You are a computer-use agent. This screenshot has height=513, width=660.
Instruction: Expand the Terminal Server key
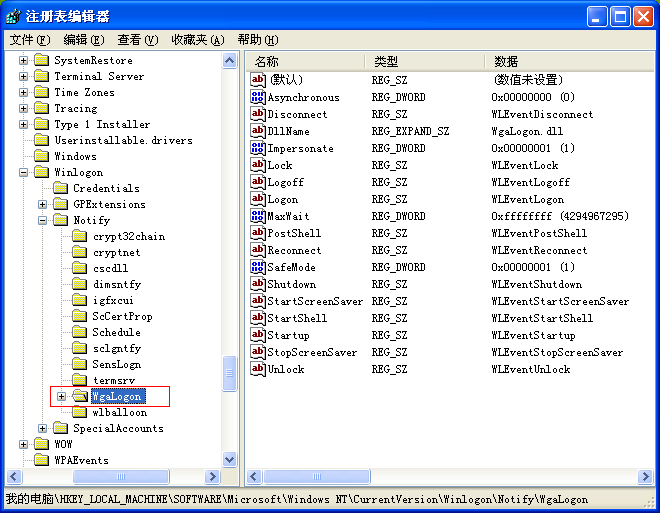click(x=24, y=76)
